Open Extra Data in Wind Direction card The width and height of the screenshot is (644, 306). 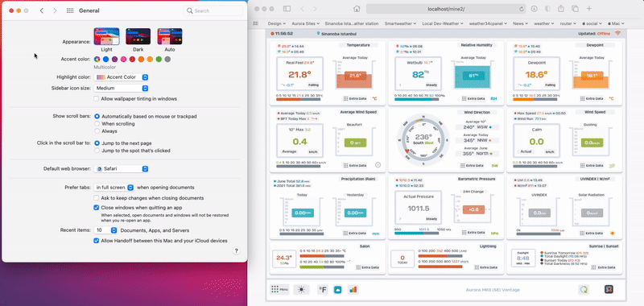click(473, 166)
